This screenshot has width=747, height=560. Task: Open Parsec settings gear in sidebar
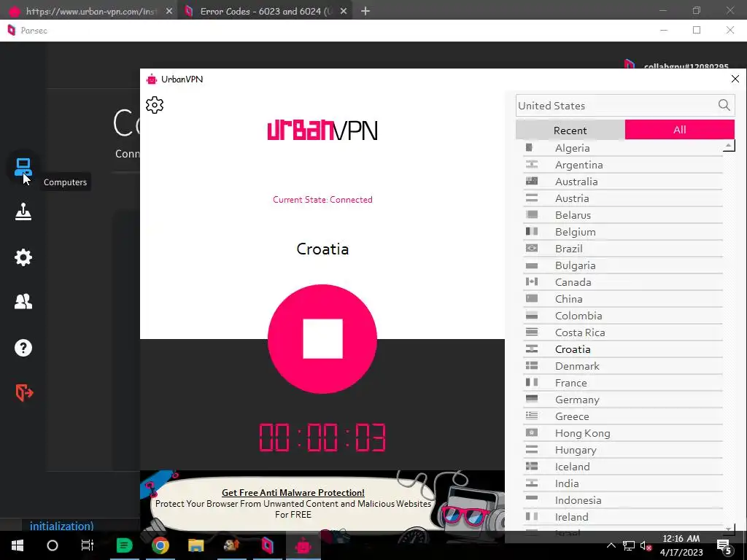[23, 257]
